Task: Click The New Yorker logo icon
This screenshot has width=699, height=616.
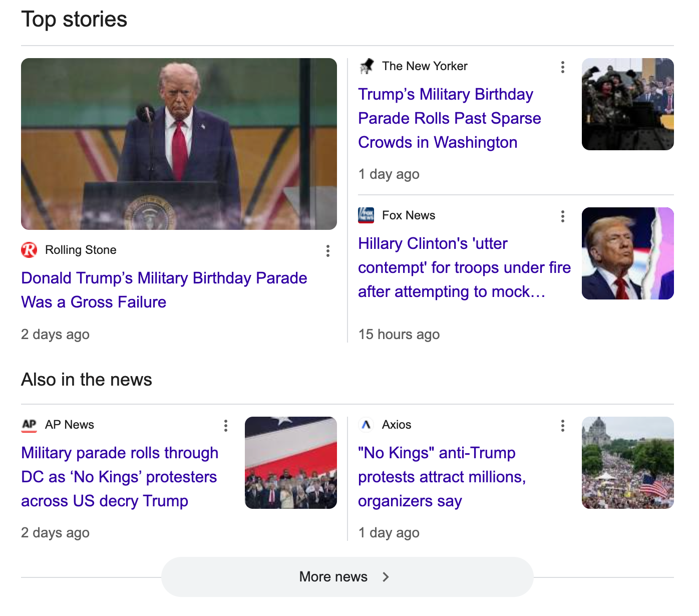Action: tap(366, 66)
